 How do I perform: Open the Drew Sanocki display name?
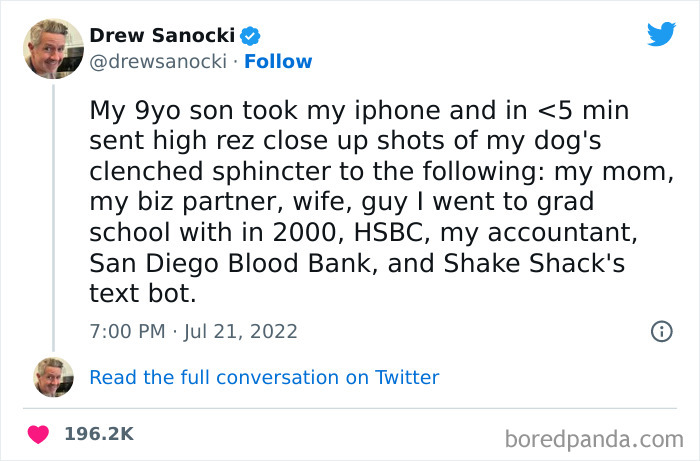162,36
